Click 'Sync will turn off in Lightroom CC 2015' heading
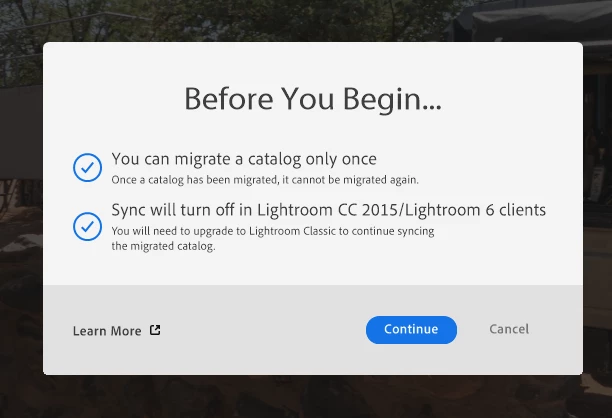 [x=329, y=210]
